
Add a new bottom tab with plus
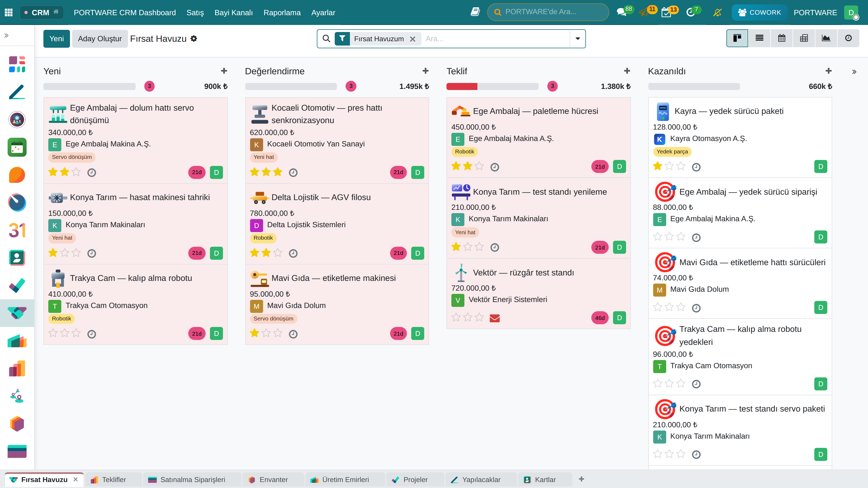point(581,479)
